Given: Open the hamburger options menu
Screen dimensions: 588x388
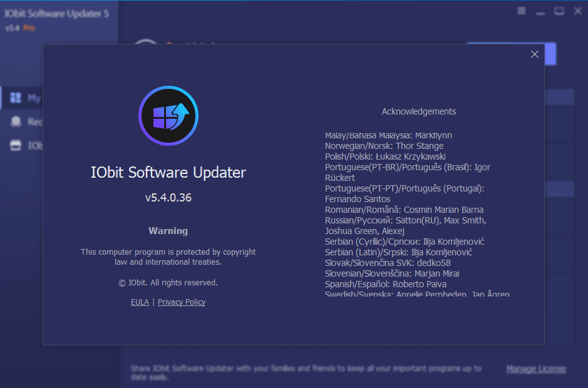Looking at the screenshot, I should tap(521, 11).
